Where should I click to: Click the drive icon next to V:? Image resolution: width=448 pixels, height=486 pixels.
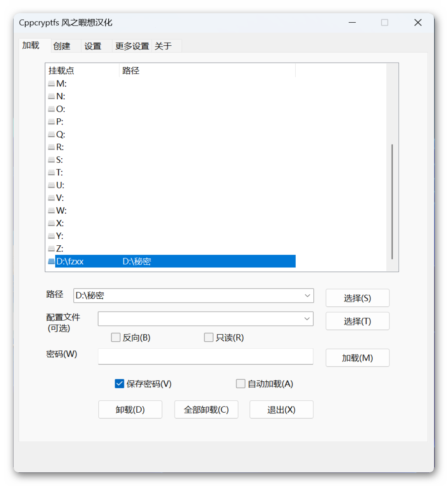point(51,198)
